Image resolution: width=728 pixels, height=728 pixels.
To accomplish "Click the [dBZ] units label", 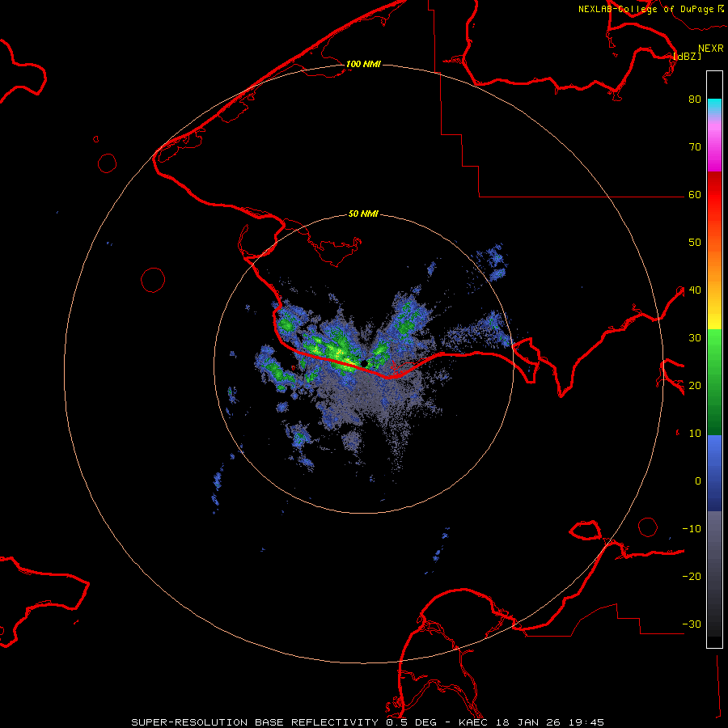I will pos(687,56).
